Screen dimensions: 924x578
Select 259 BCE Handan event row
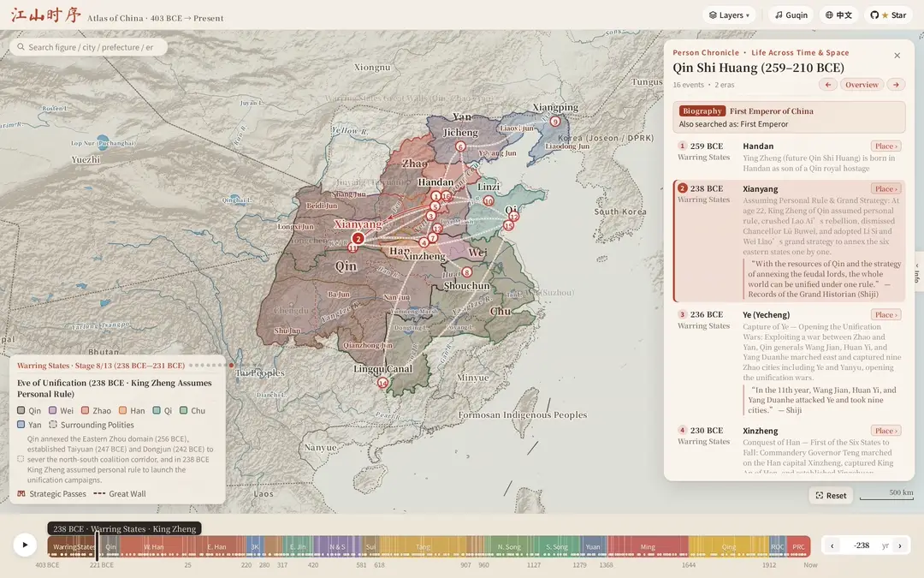[789, 157]
